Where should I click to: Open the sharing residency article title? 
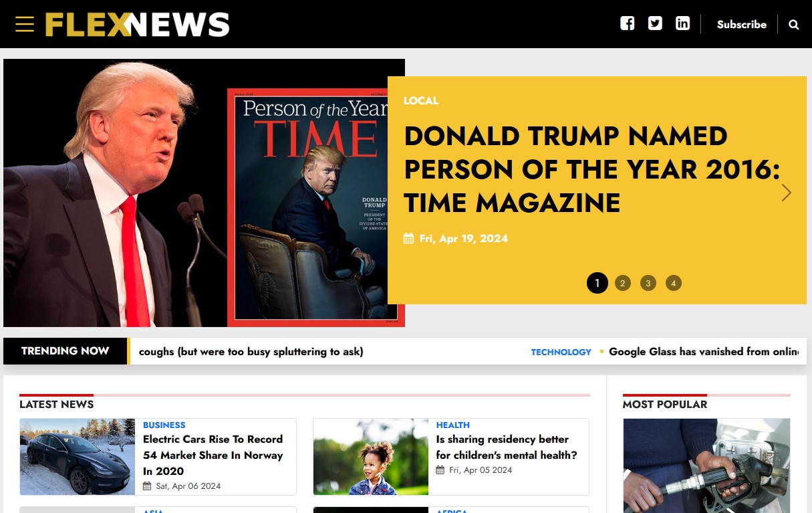coord(507,447)
